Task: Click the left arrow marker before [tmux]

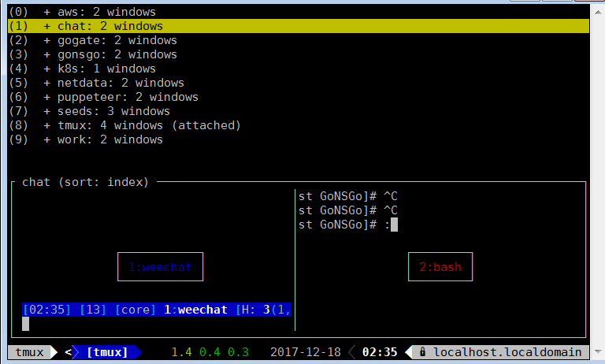Action: [x=68, y=352]
